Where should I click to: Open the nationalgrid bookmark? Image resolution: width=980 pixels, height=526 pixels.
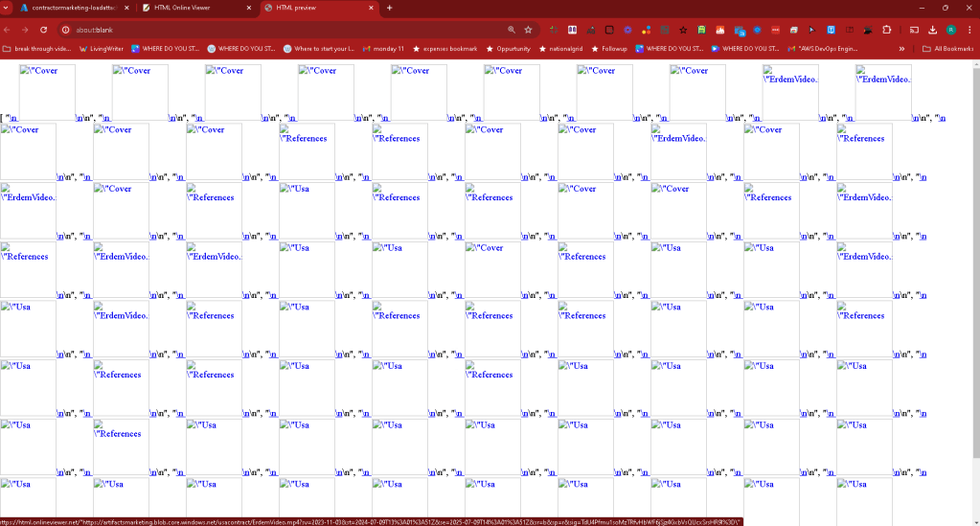(560, 48)
